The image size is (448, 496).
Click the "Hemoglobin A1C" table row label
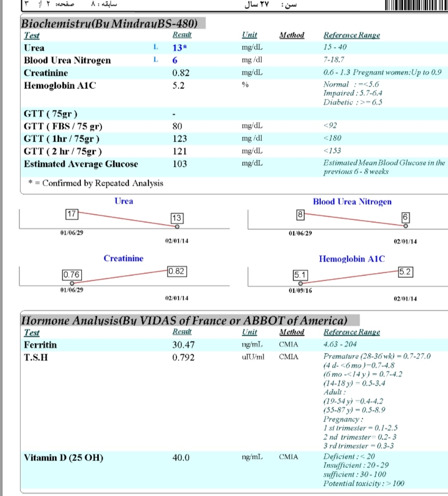tap(60, 86)
